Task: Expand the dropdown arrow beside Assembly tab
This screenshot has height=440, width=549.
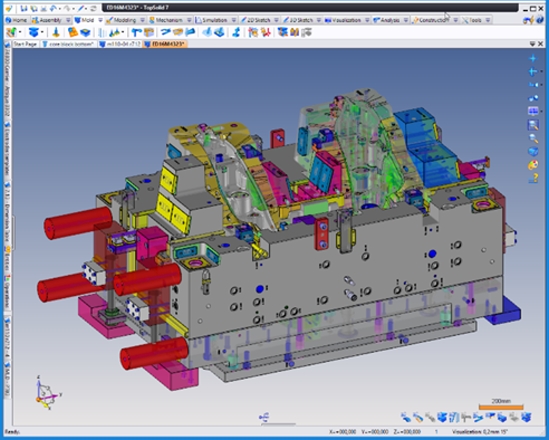Action: click(68, 20)
